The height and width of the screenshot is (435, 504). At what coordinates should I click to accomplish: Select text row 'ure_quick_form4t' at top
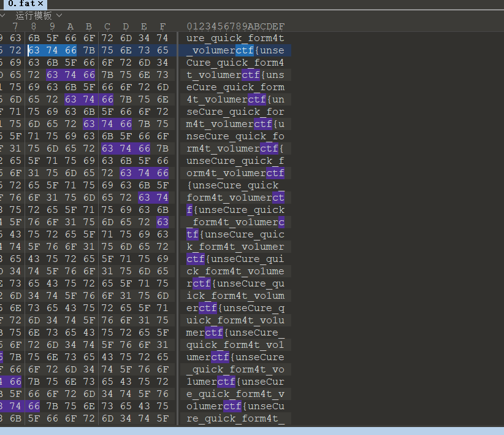(235, 38)
